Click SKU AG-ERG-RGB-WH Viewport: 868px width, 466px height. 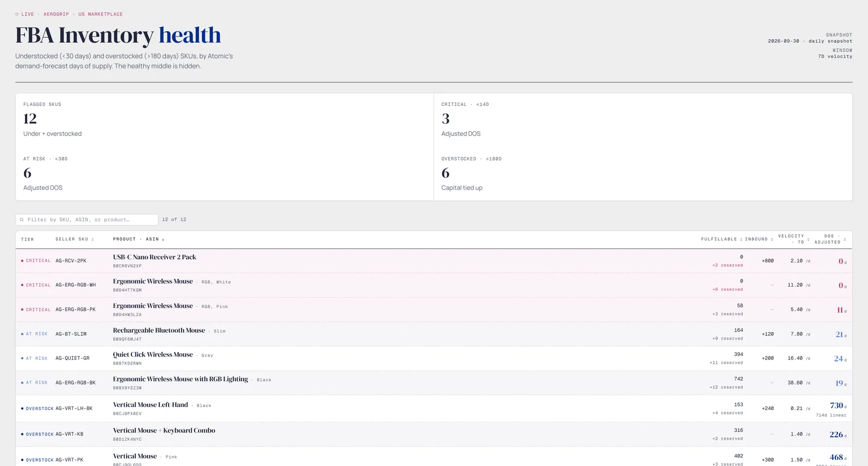click(75, 285)
